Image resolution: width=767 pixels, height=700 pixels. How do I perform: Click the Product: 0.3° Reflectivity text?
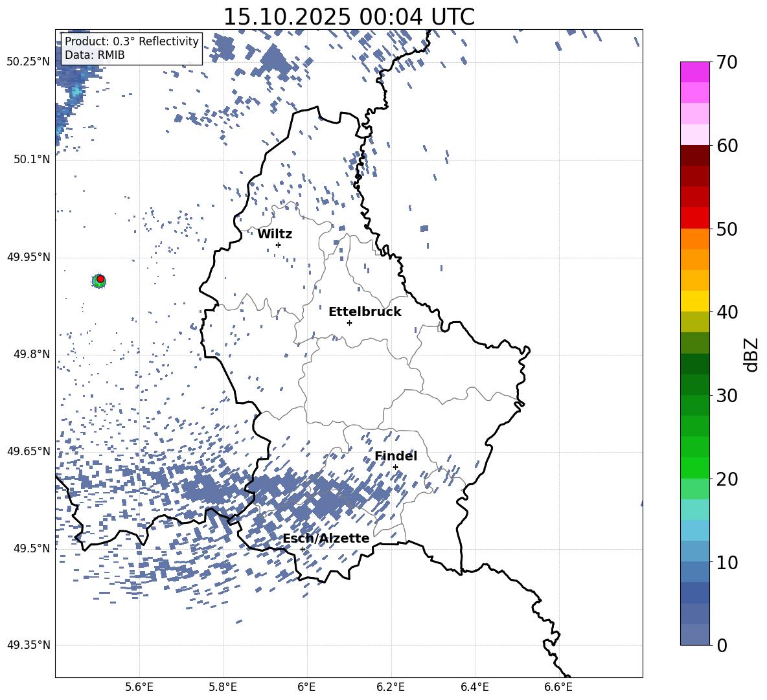[x=132, y=41]
